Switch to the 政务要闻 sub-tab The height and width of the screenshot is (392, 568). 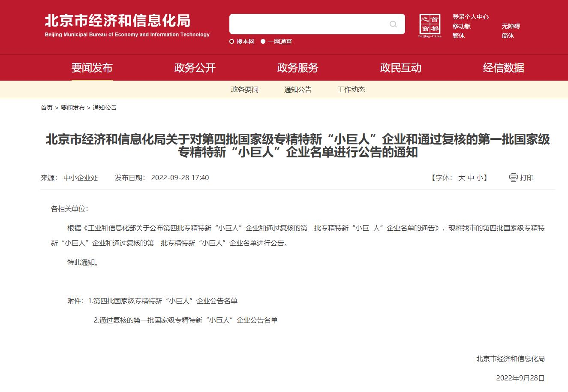[244, 89]
